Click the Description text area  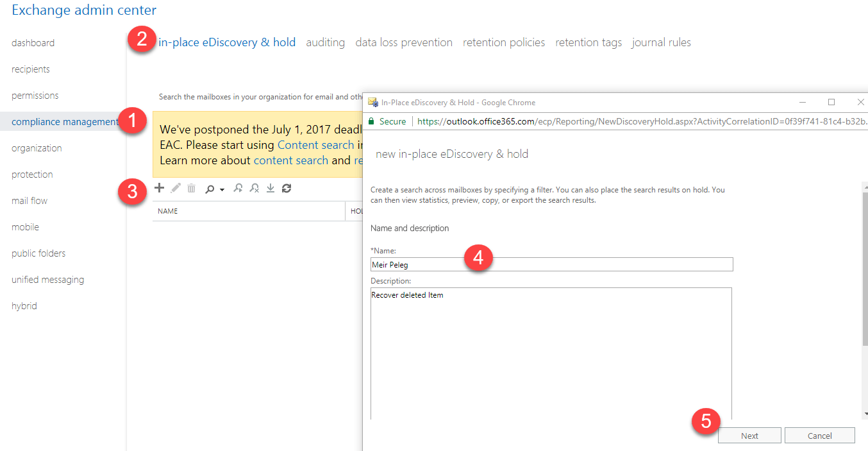point(551,354)
